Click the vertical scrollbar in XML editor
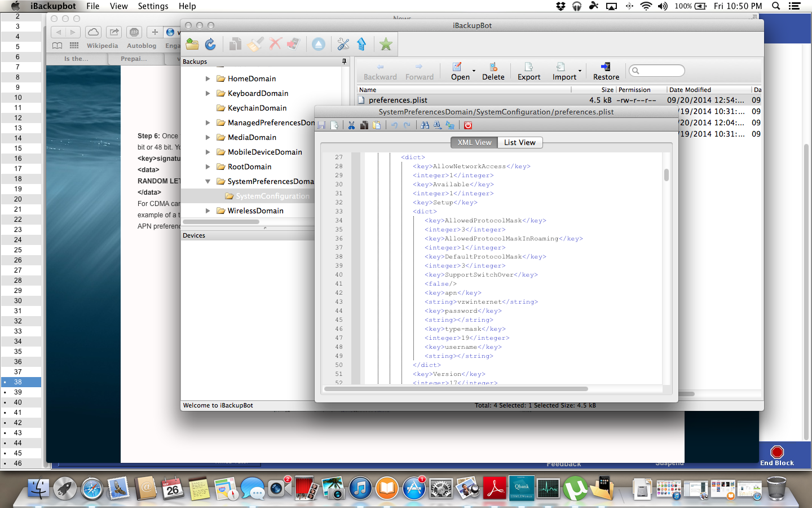The width and height of the screenshot is (812, 508). [x=667, y=174]
